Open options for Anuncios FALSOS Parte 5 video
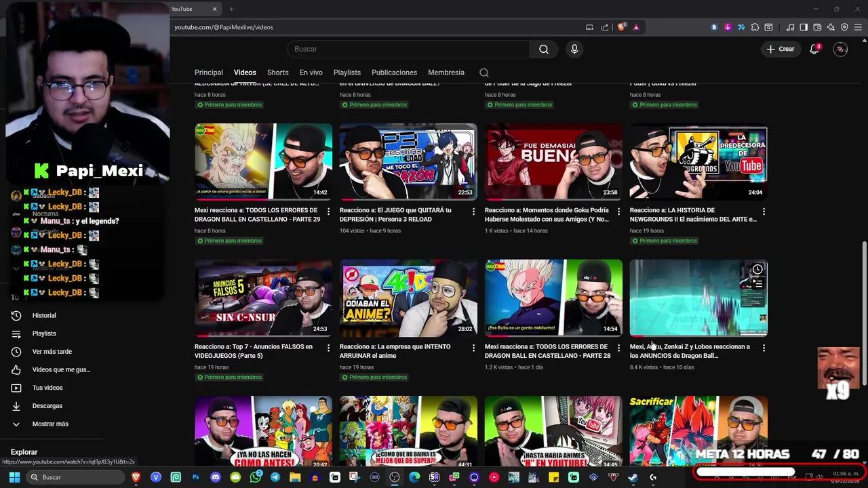This screenshot has height=488, width=868. [329, 348]
